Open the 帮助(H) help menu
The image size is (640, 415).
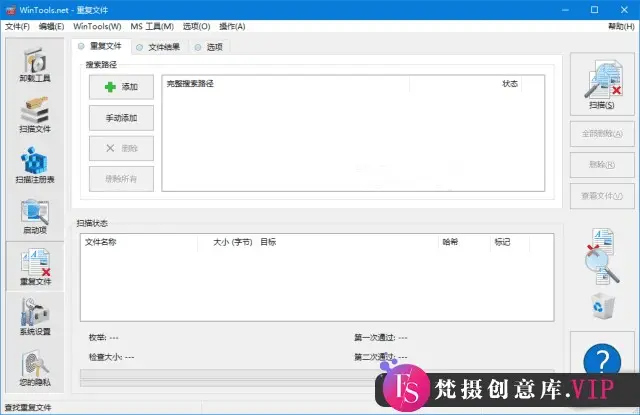coord(621,27)
